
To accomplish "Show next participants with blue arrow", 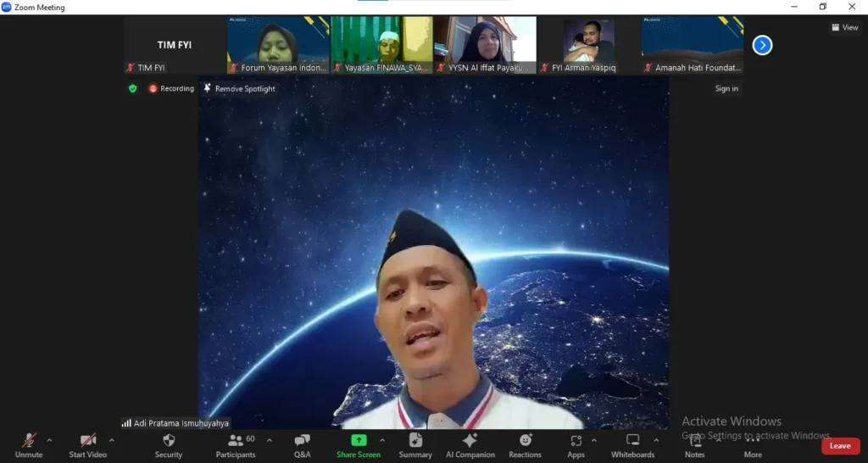I will click(762, 45).
